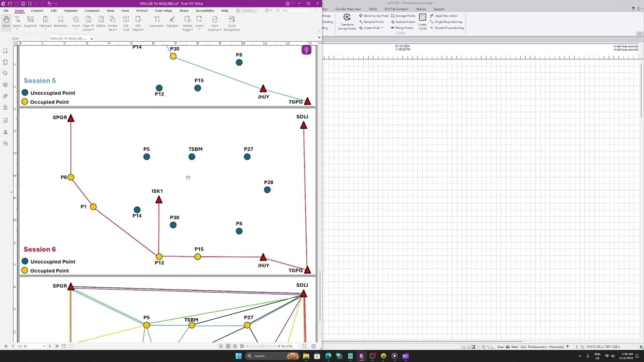Click Legal Description in Trimble
The height and width of the screenshot is (362, 644).
(x=443, y=16)
